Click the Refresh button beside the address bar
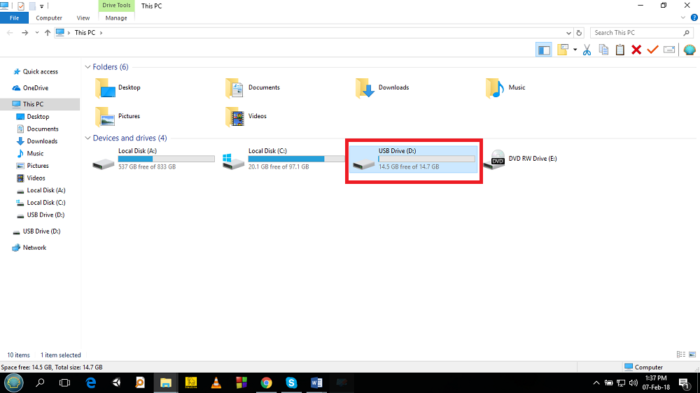 click(579, 33)
